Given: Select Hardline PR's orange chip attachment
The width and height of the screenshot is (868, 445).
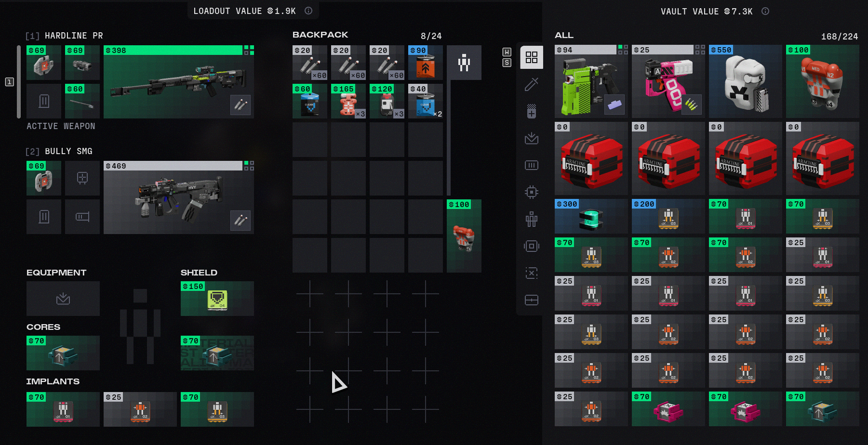Looking at the screenshot, I should [44, 63].
